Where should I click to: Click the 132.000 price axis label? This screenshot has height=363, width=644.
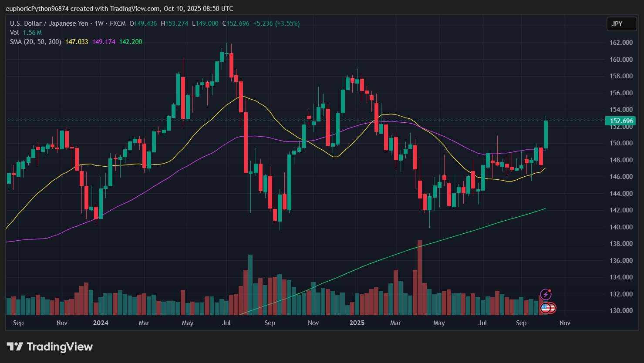point(621,294)
